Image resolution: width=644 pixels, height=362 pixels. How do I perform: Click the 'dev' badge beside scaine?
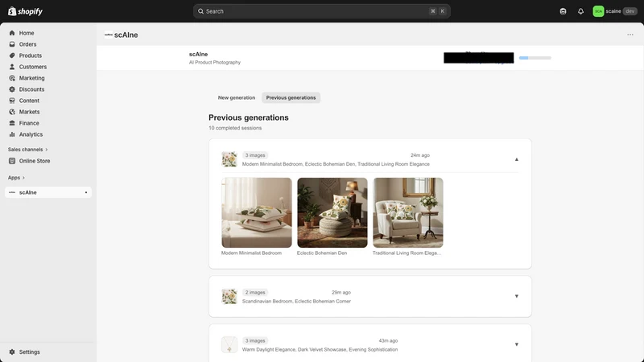click(630, 11)
